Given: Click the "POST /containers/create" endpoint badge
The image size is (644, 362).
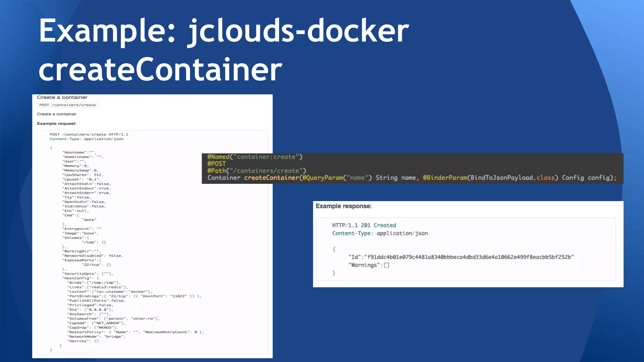Looking at the screenshot, I should [68, 105].
